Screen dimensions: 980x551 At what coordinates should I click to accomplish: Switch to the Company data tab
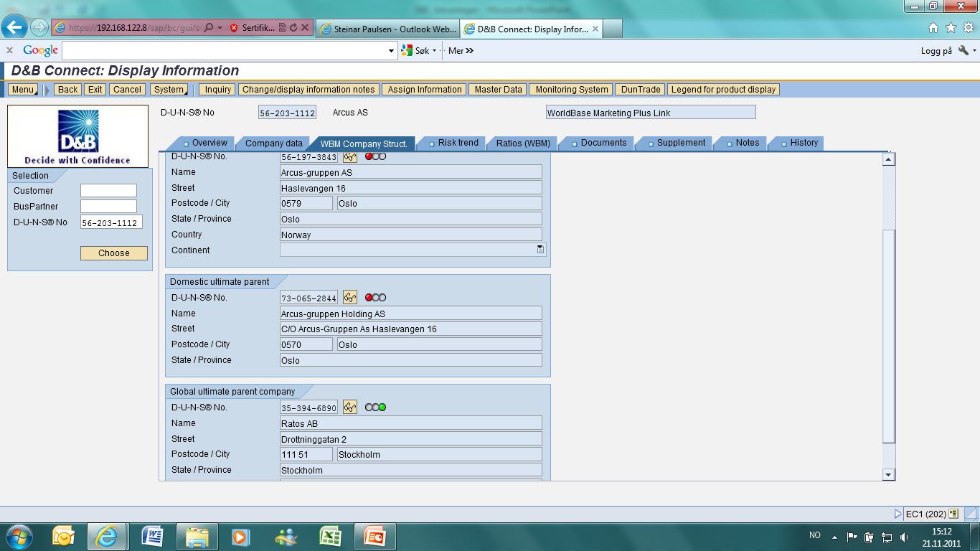pos(274,143)
